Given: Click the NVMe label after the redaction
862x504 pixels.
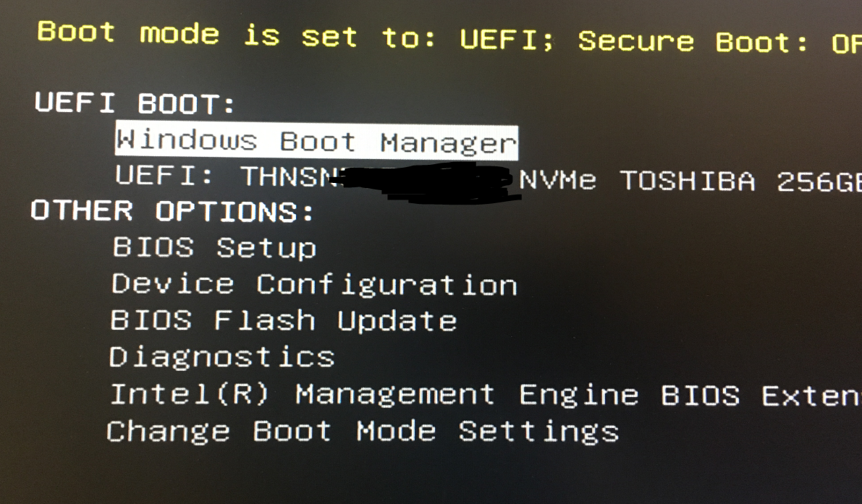Looking at the screenshot, I should click(558, 179).
